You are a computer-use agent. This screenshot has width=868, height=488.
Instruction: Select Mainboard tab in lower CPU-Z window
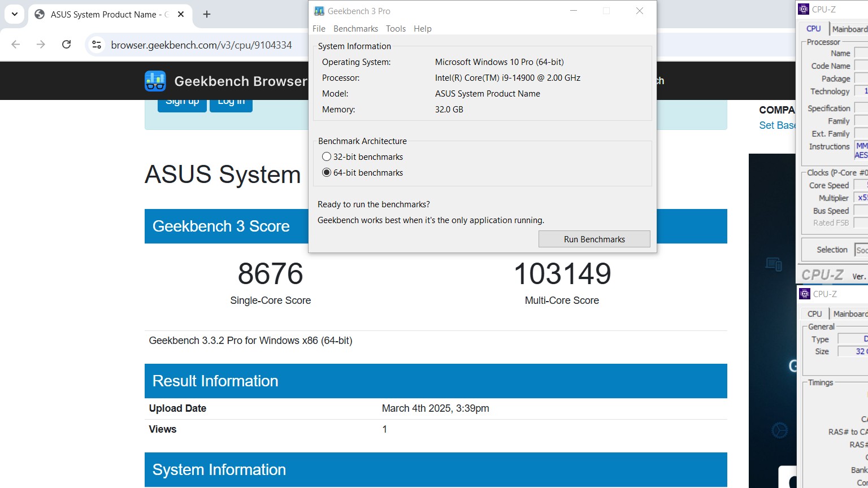pos(850,313)
